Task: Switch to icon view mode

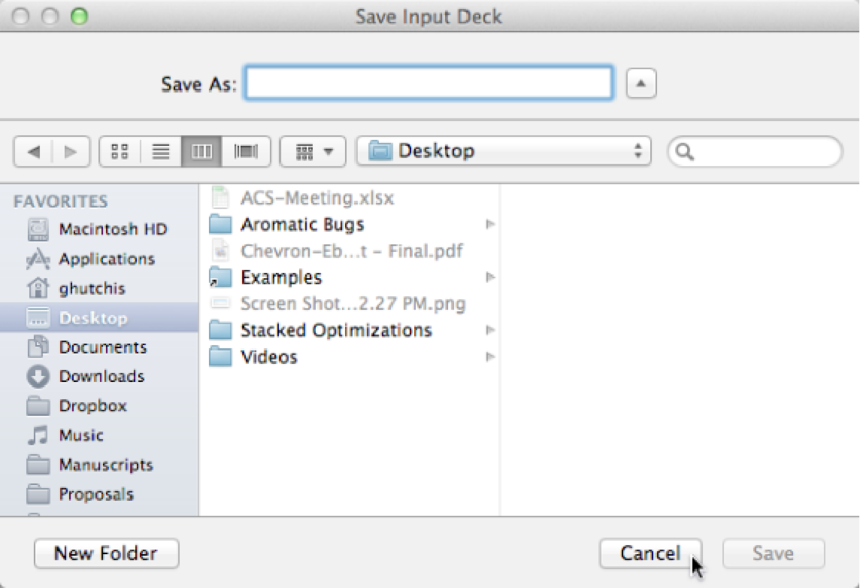Action: (120, 152)
